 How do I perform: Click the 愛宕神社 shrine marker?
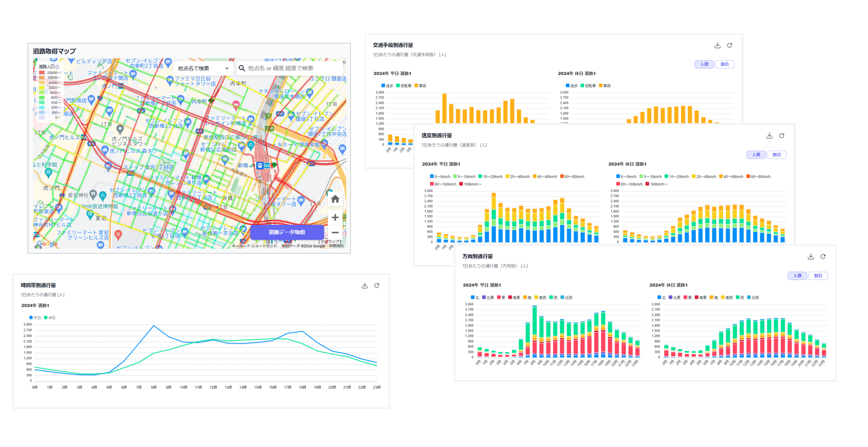tap(92, 194)
